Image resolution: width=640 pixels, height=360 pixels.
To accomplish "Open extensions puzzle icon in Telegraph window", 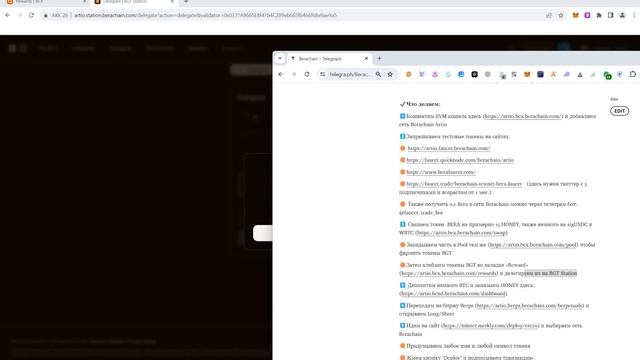I will (633, 74).
